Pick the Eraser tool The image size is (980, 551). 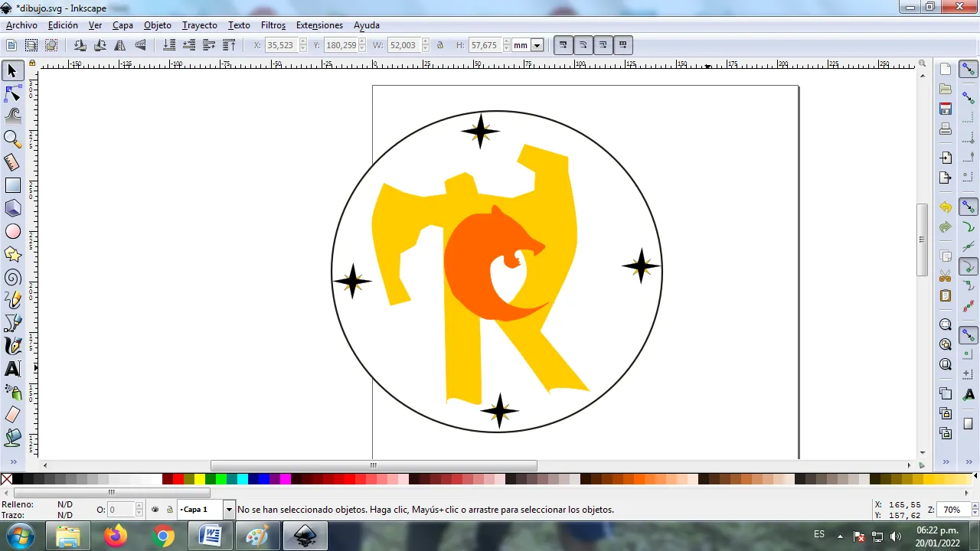coord(12,415)
